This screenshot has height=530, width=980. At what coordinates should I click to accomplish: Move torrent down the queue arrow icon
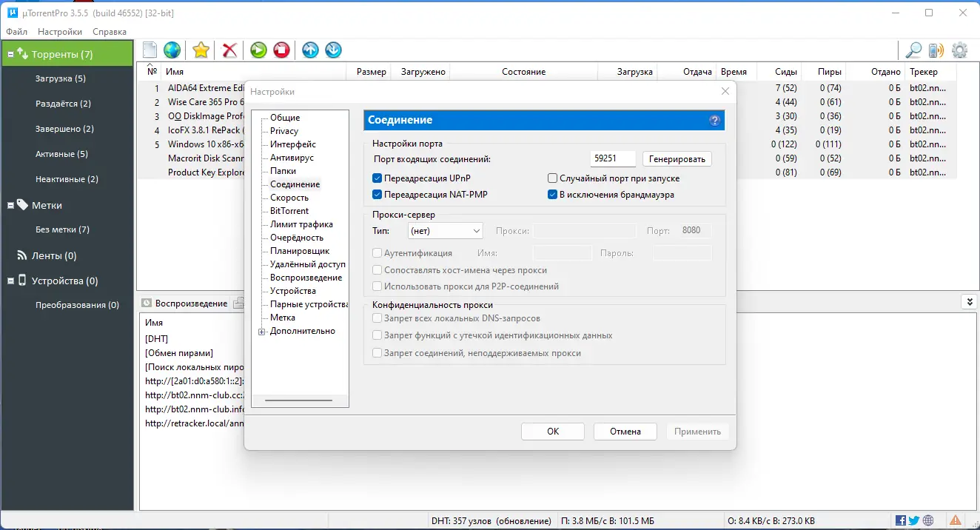[334, 50]
